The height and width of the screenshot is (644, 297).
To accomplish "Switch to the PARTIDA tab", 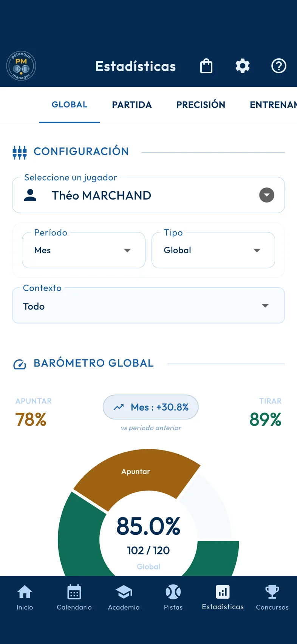I will pyautogui.click(x=132, y=105).
